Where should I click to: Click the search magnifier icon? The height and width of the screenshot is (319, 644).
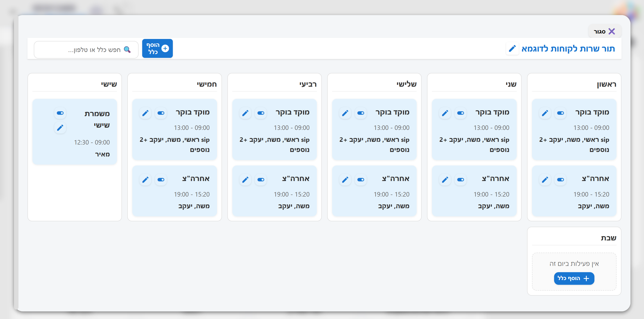click(x=127, y=50)
